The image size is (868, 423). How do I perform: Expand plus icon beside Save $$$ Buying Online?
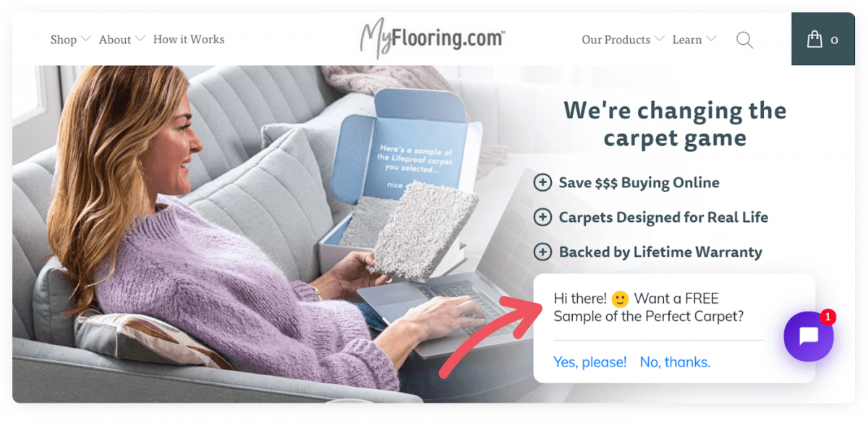542,183
